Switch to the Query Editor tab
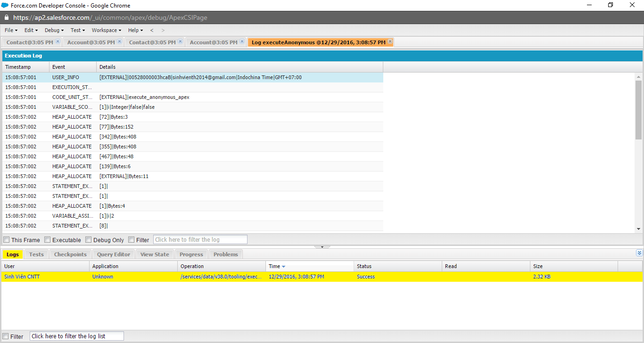The image size is (644, 343). coord(113,254)
